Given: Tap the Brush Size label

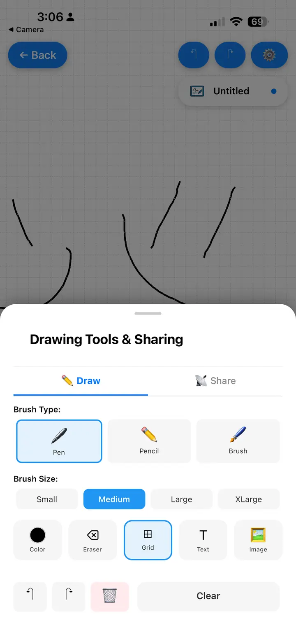Looking at the screenshot, I should [36, 479].
